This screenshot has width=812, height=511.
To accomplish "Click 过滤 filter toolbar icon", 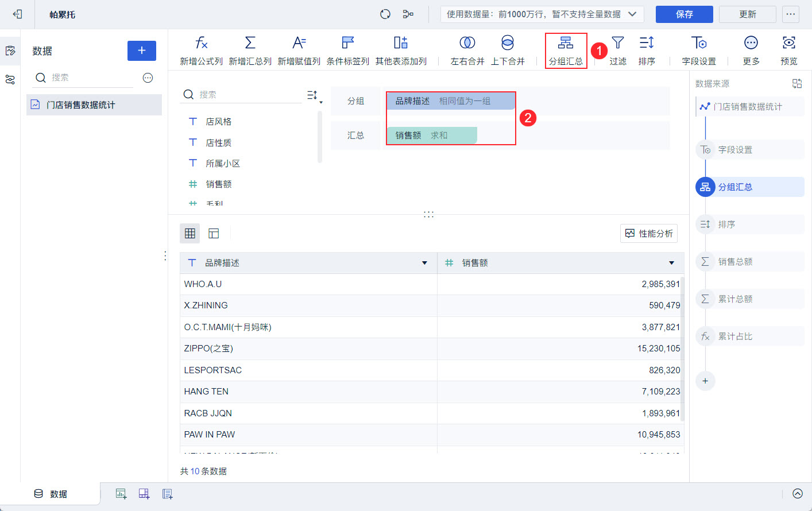I will coord(618,51).
